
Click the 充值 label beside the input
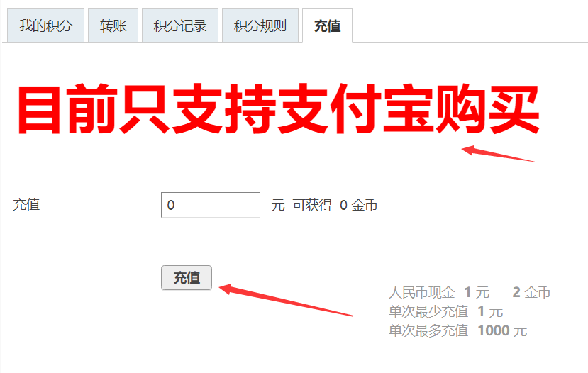tap(26, 205)
